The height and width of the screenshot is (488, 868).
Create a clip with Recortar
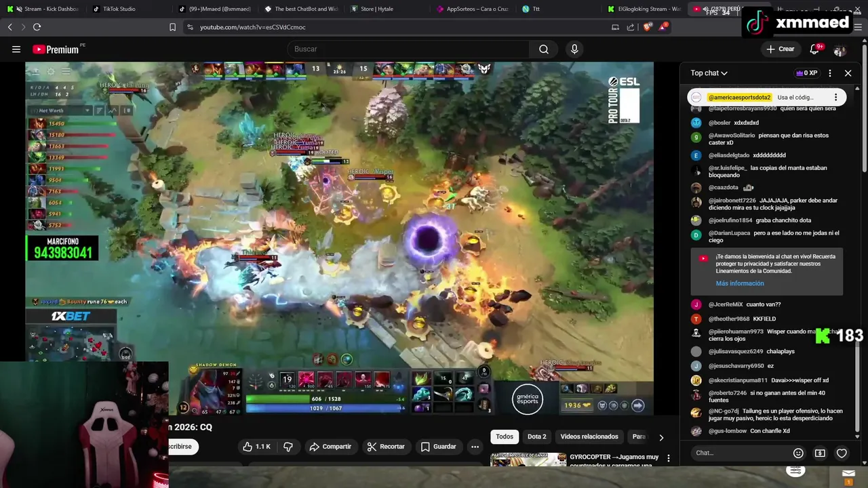[x=386, y=447]
